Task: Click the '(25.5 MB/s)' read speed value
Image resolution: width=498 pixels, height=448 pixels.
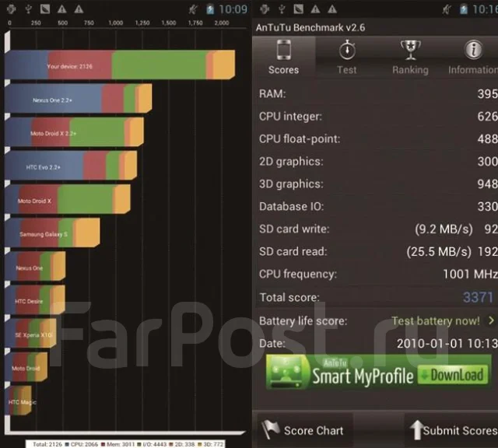Action: point(439,251)
